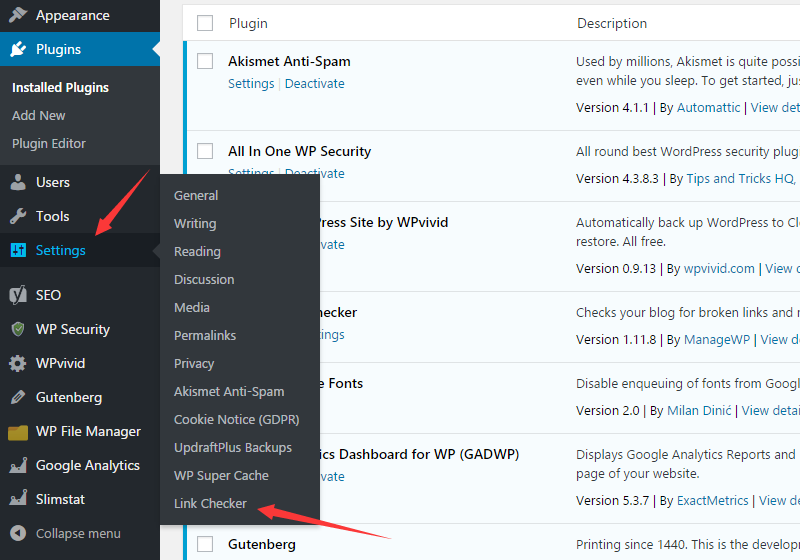Deactivate the Akismet Anti-Spam plugin
This screenshot has height=560, width=800.
click(x=315, y=84)
